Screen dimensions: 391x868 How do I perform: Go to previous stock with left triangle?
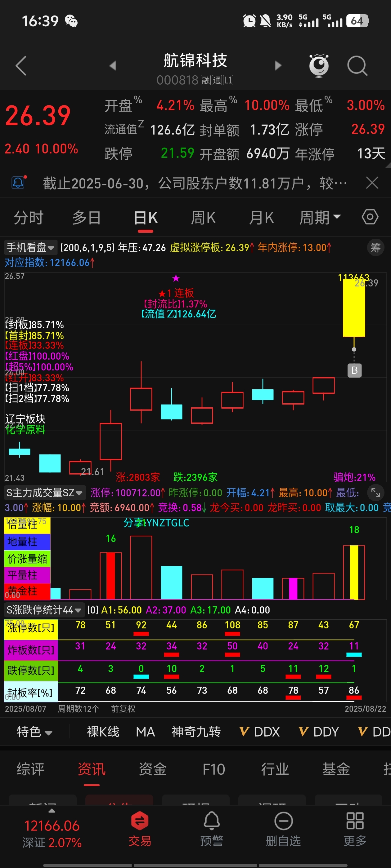click(x=113, y=65)
